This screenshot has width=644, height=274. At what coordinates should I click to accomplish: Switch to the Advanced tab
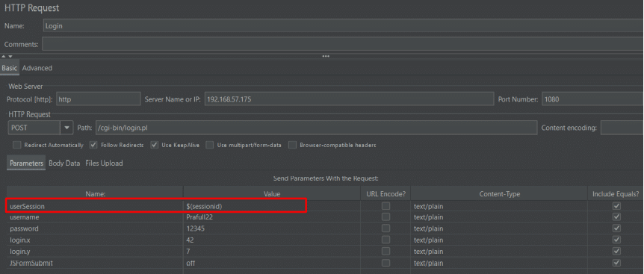tap(37, 68)
